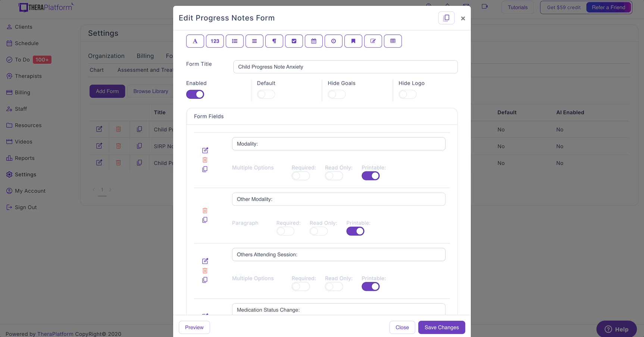
Task: Add a checkbox field from the toolbar
Action: (294, 41)
